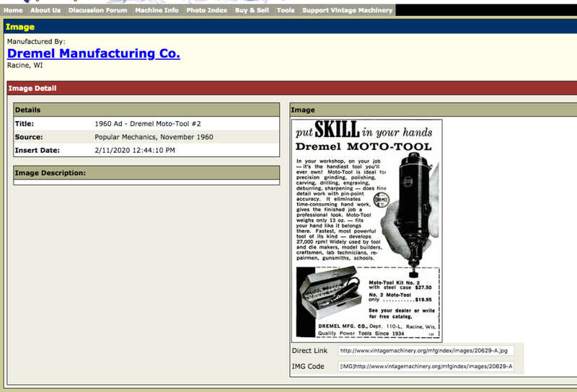Viewport: 577px width, 392px height.
Task: Click the Image Description heading
Action: coord(50,173)
